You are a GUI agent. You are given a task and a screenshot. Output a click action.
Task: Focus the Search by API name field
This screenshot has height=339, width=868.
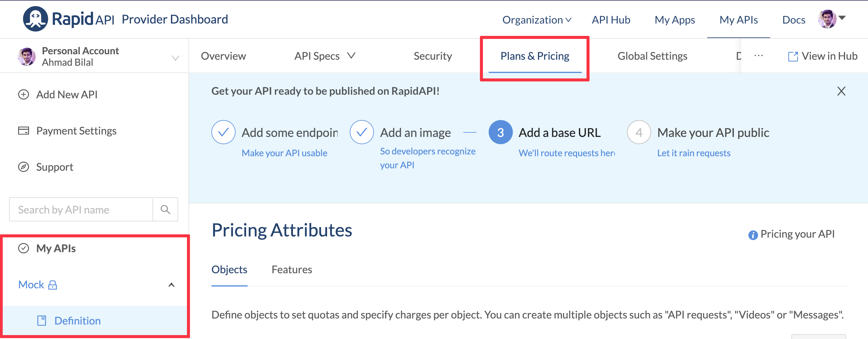[81, 209]
